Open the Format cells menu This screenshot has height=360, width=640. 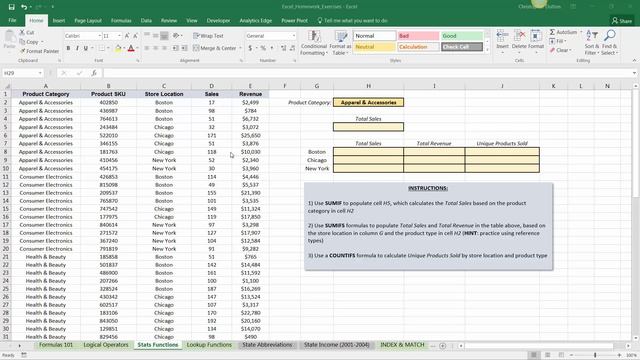[536, 41]
